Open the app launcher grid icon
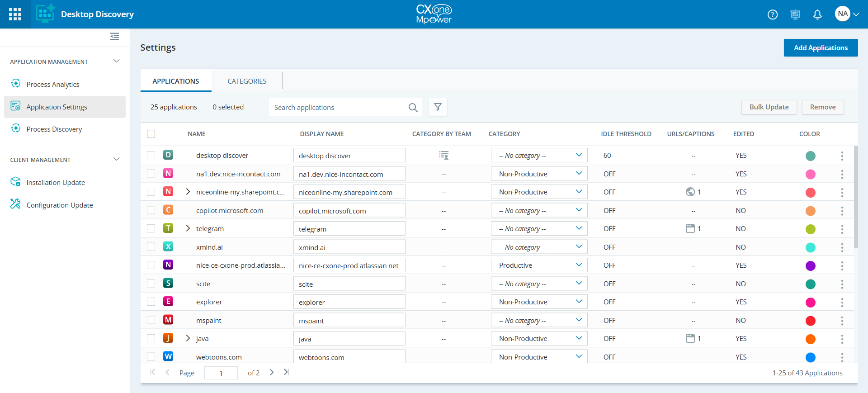 click(15, 14)
